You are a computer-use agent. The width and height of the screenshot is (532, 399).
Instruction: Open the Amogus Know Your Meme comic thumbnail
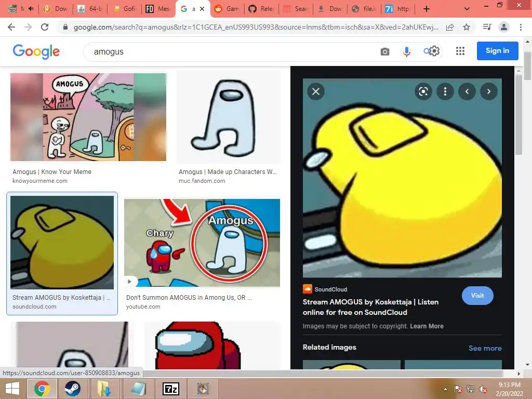88,117
